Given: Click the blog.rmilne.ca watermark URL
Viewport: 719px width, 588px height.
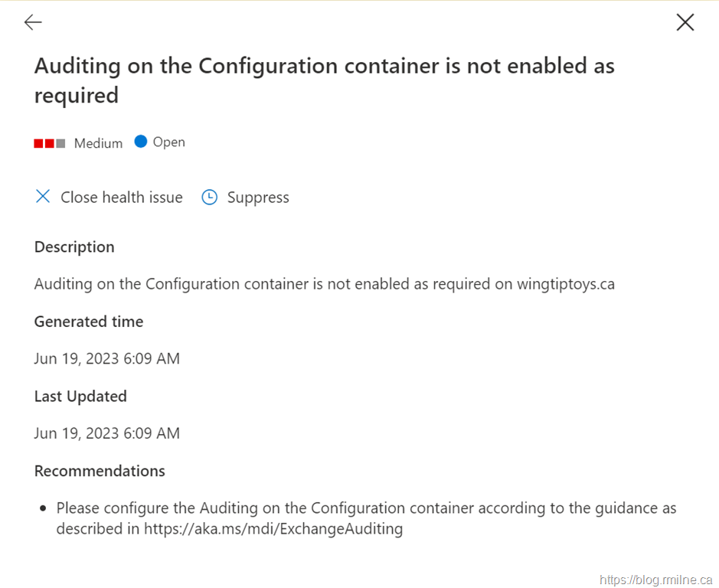Looking at the screenshot, I should click(x=656, y=580).
